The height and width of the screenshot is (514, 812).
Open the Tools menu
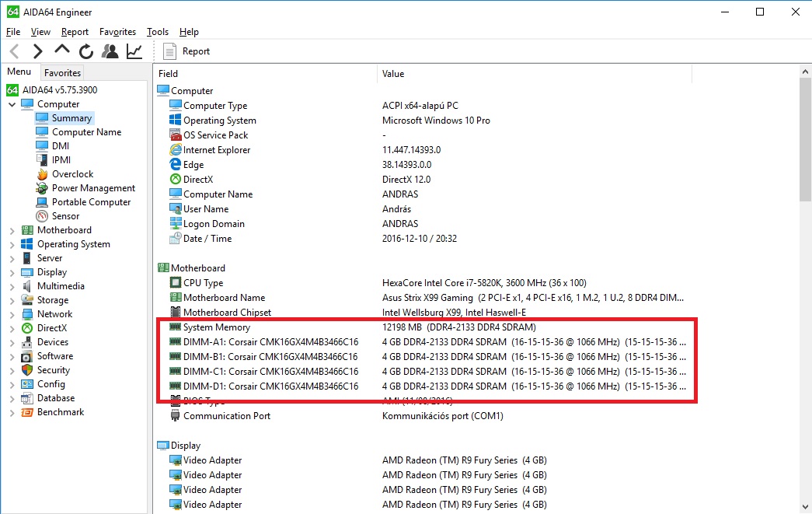pos(158,32)
